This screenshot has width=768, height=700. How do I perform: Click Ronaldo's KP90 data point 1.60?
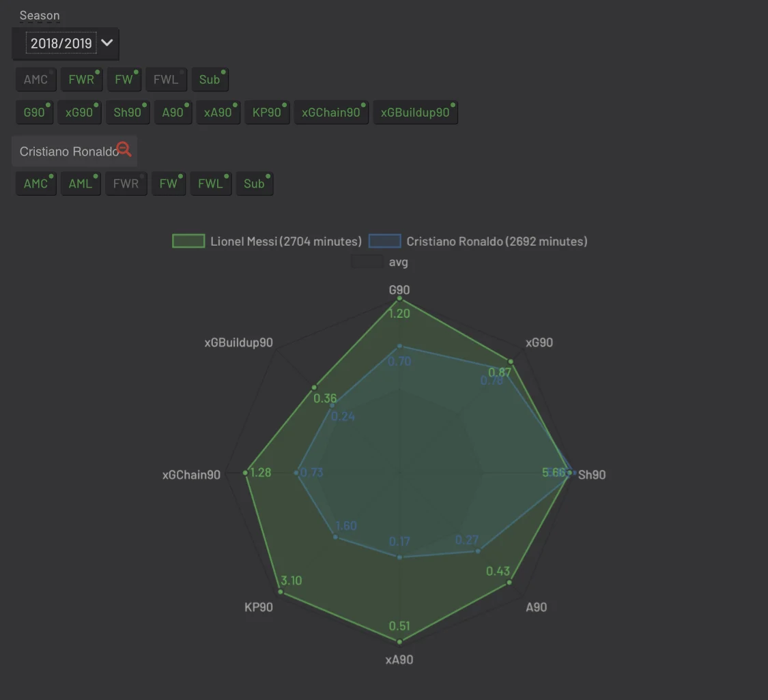point(335,537)
